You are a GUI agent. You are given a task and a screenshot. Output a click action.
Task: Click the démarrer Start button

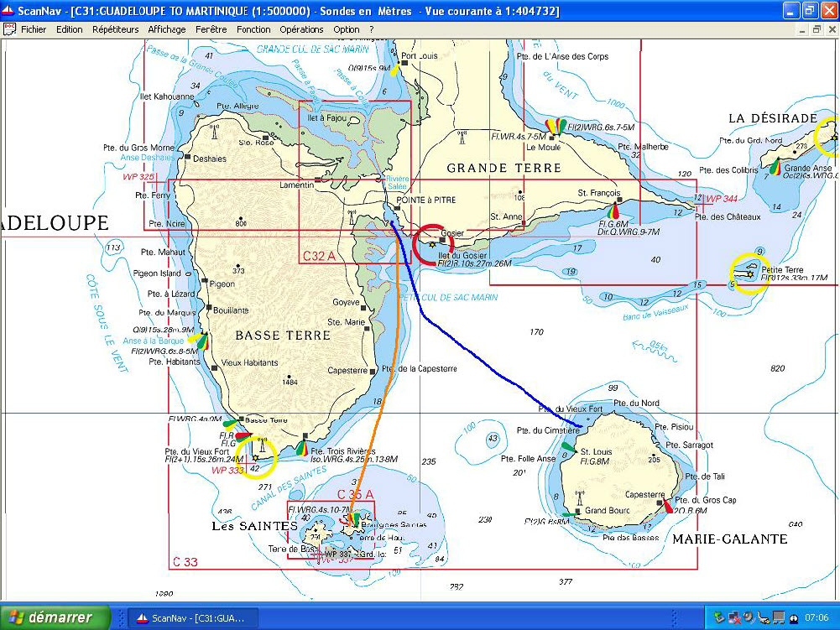(55, 617)
